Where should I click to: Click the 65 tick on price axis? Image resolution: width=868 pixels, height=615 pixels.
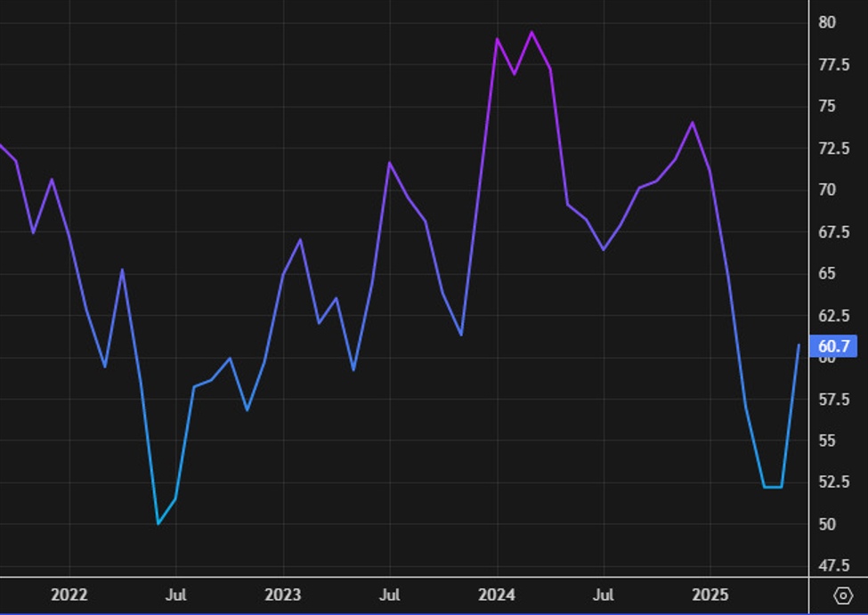(x=827, y=273)
